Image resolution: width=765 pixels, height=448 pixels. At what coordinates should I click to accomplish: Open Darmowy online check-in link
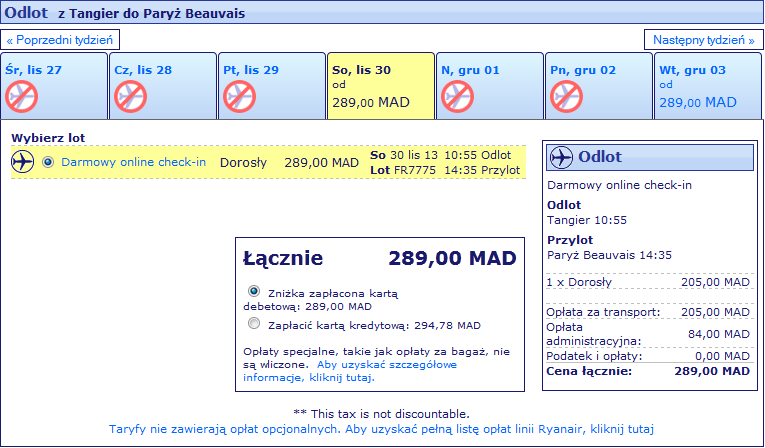click(134, 162)
